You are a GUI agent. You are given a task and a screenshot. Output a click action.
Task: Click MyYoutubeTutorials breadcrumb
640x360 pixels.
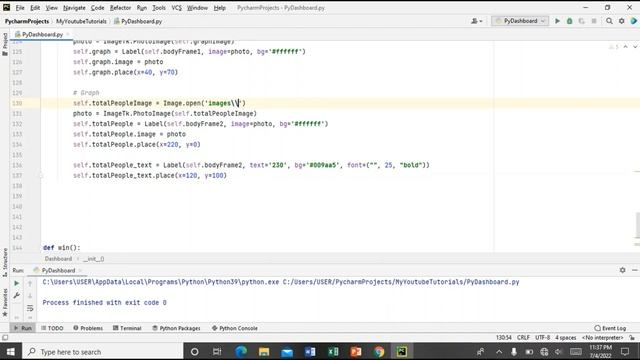[81, 21]
